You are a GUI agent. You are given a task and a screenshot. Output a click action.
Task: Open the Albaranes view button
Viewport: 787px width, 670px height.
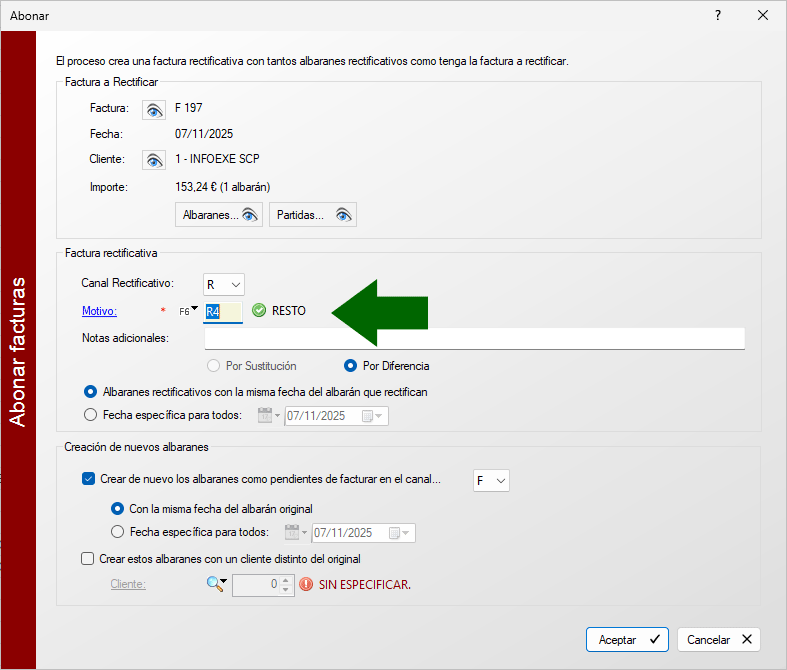pyautogui.click(x=219, y=215)
